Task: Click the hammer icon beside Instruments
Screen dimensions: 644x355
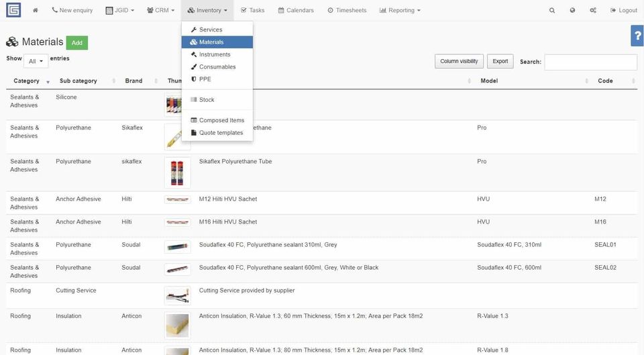Action: tap(194, 54)
